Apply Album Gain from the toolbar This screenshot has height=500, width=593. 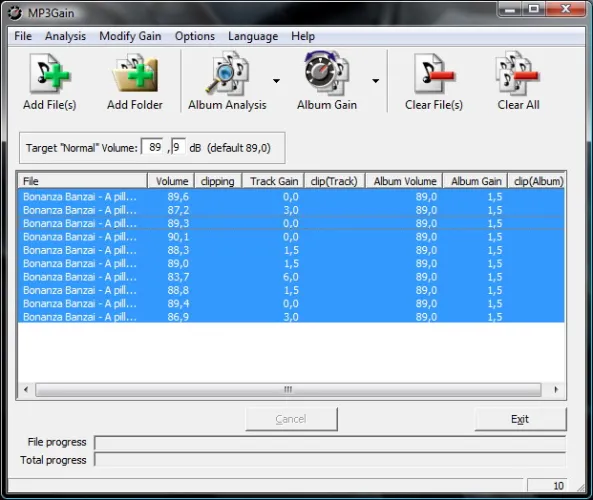click(x=327, y=81)
